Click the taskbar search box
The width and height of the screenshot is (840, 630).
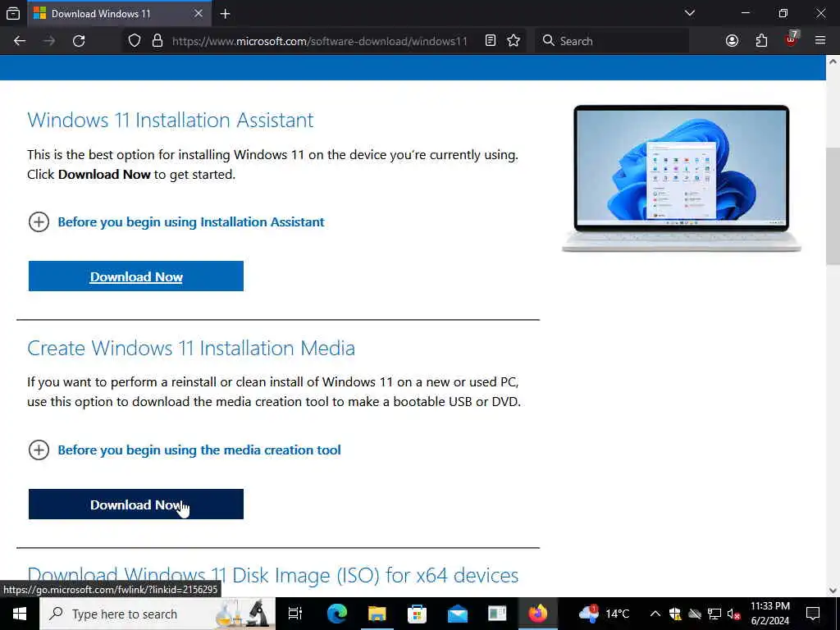click(157, 614)
